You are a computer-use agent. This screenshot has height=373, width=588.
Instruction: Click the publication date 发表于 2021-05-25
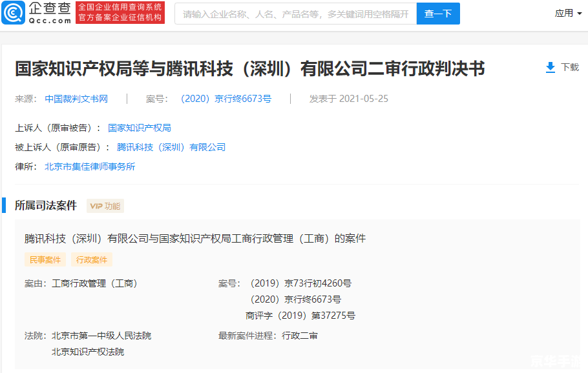tap(348, 99)
